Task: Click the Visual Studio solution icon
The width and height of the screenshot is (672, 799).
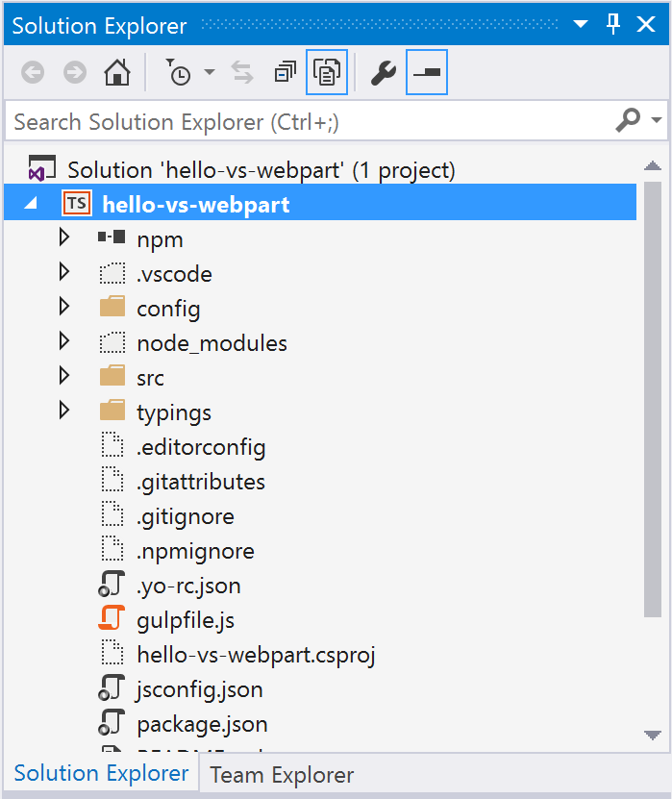Action: (x=41, y=168)
